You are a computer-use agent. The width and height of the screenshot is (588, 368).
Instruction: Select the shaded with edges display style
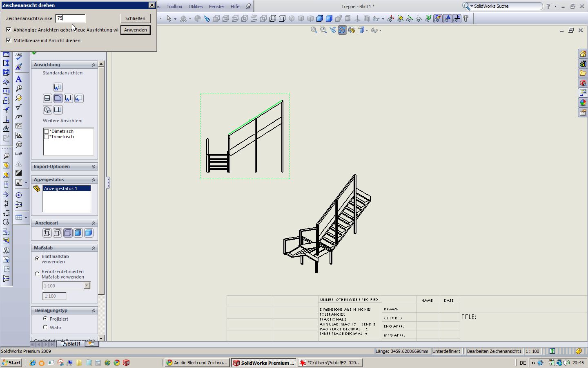pos(78,233)
